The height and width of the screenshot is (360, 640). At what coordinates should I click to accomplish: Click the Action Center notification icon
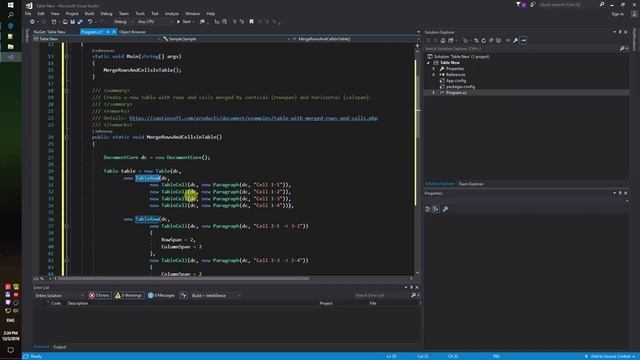tap(11, 350)
